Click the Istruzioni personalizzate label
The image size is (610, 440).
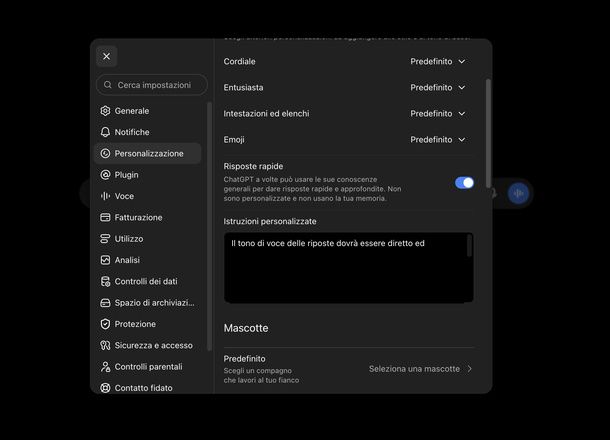point(270,221)
